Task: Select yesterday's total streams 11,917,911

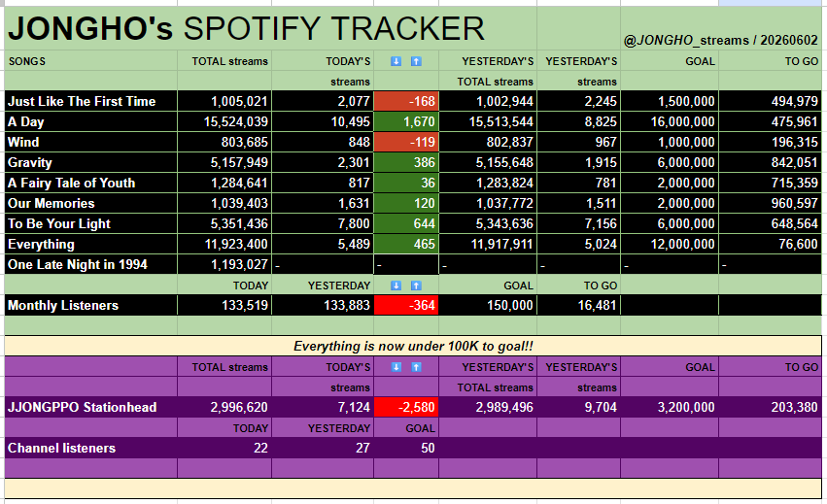Action: pos(488,244)
